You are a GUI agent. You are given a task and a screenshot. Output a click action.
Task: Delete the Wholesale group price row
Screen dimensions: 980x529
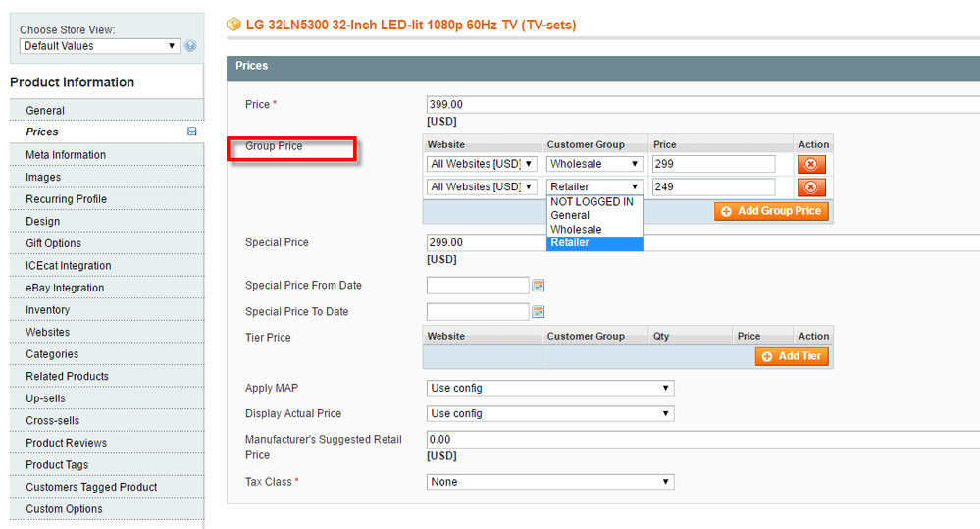point(811,165)
